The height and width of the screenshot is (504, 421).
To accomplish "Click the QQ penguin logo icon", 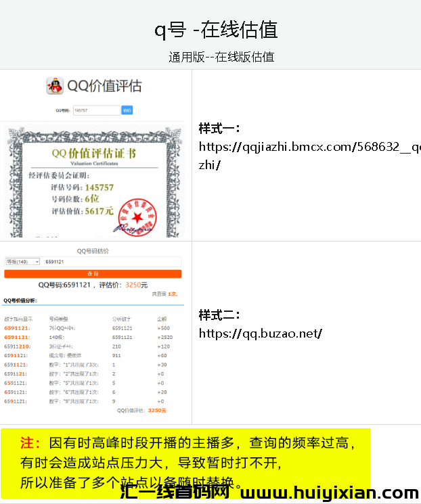I will click(55, 86).
